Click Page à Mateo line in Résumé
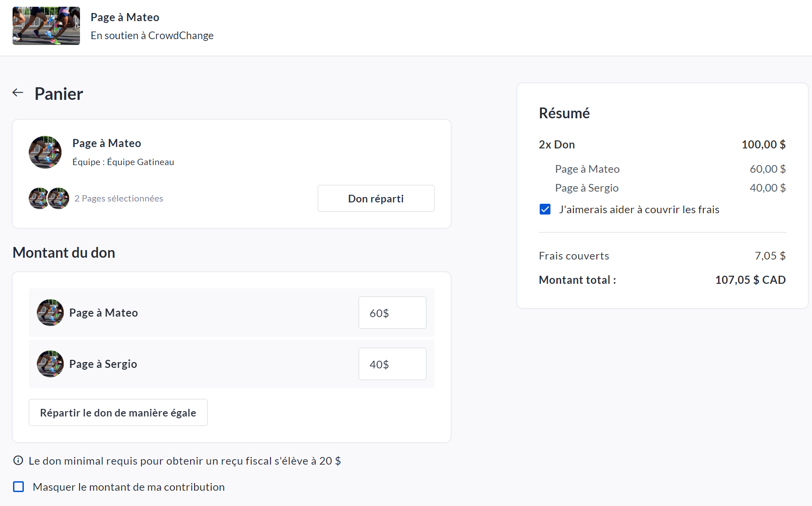Image resolution: width=812 pixels, height=506 pixels. click(587, 169)
